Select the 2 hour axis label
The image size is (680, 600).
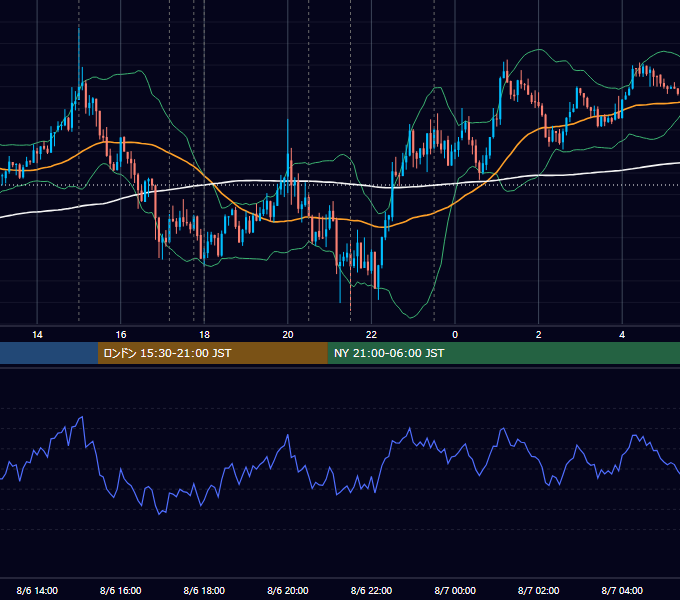point(539,335)
